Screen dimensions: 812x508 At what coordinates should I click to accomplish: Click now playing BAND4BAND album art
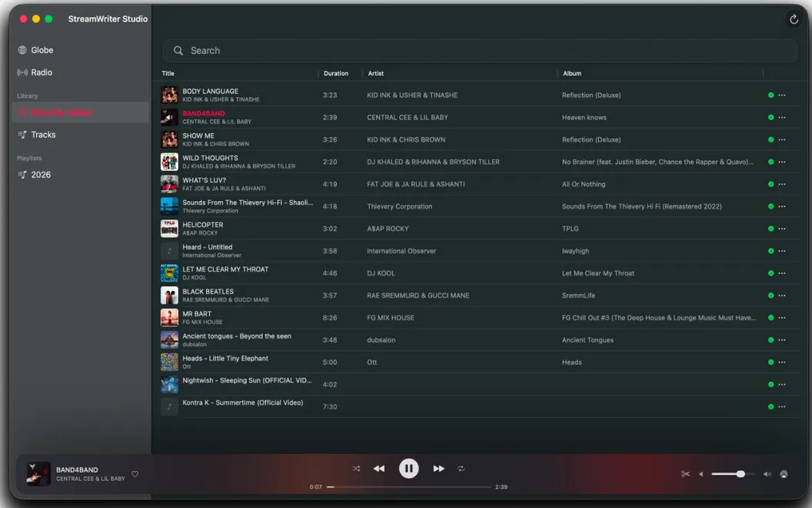[38, 474]
